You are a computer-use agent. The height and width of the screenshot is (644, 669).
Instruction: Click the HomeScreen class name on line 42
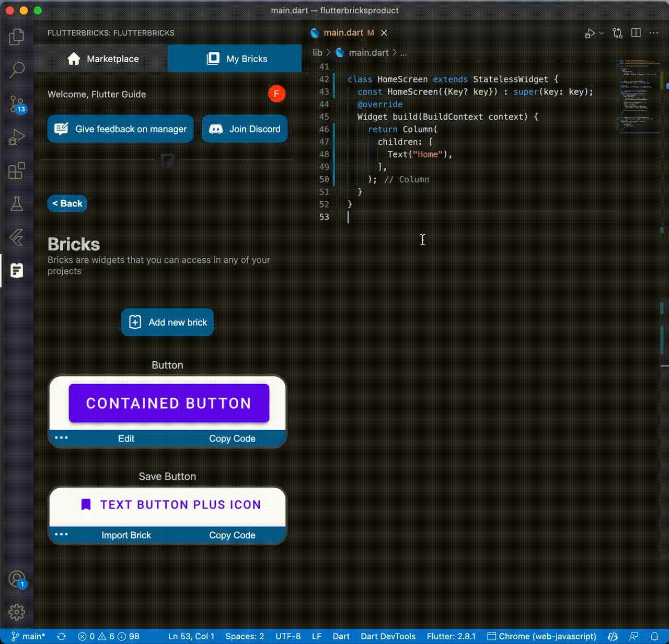click(x=402, y=79)
